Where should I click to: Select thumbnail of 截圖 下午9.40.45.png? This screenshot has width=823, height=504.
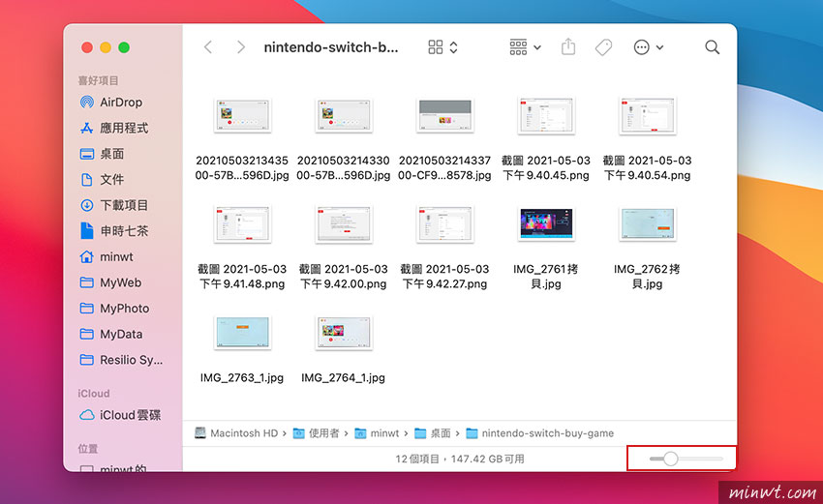(x=546, y=115)
